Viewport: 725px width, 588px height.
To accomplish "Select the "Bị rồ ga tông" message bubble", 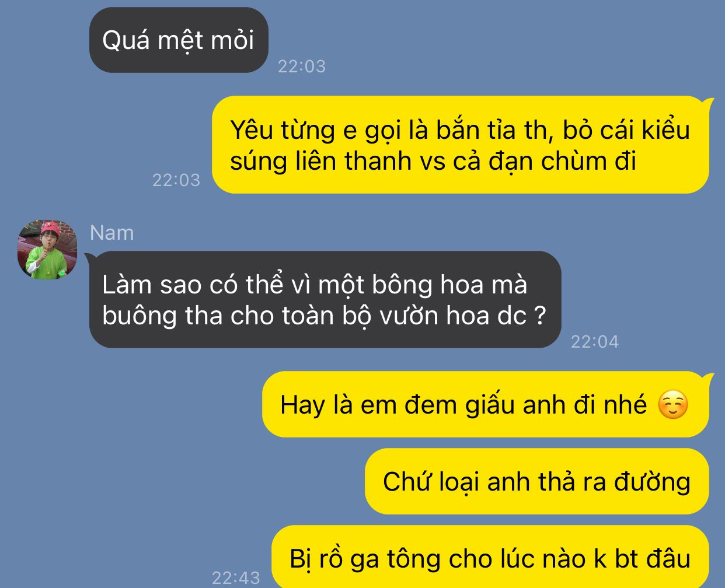I will tap(490, 558).
